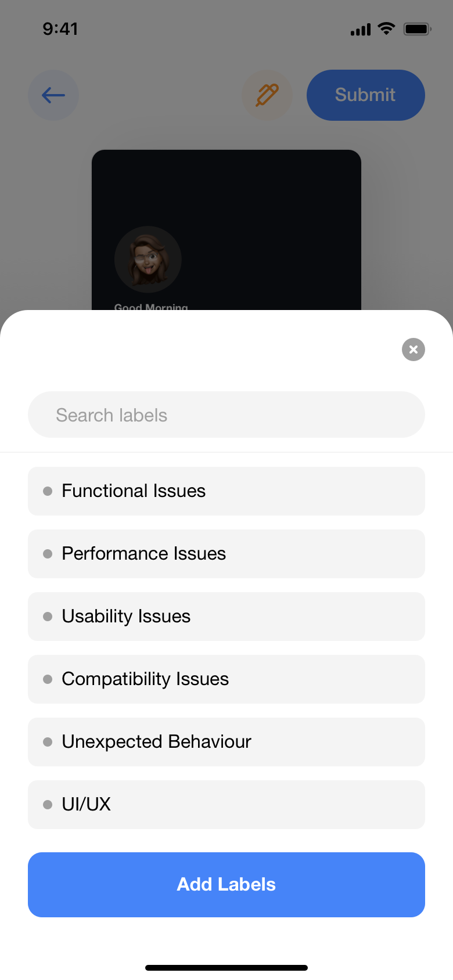The height and width of the screenshot is (980, 453).
Task: Tap the home indicator bar
Action: coord(227,968)
